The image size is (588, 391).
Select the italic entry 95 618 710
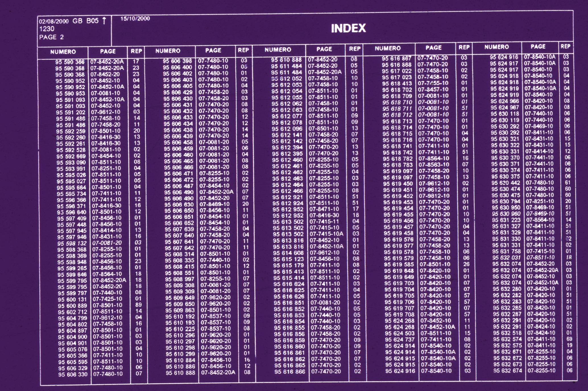coord(397,103)
